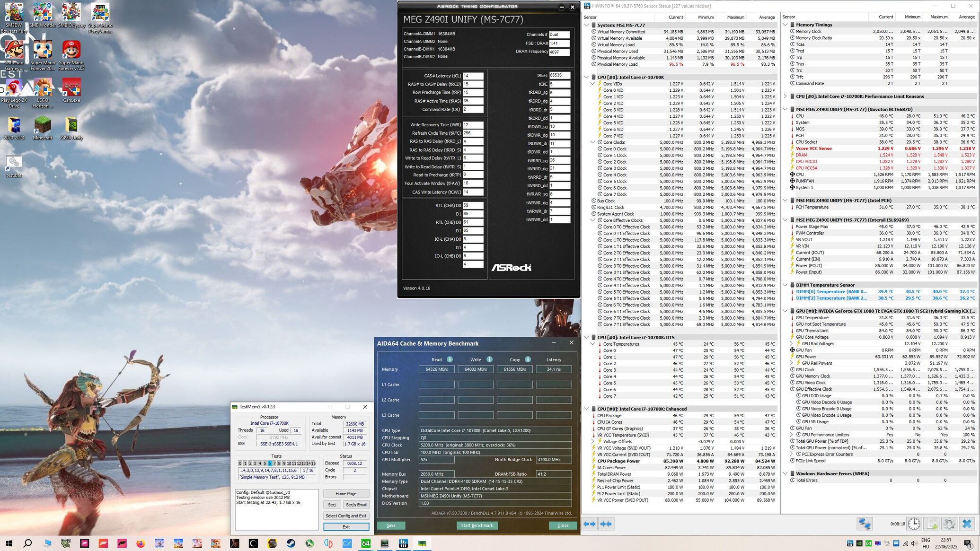Collapse System: MSI MS-7C77 sensor group

click(x=587, y=25)
